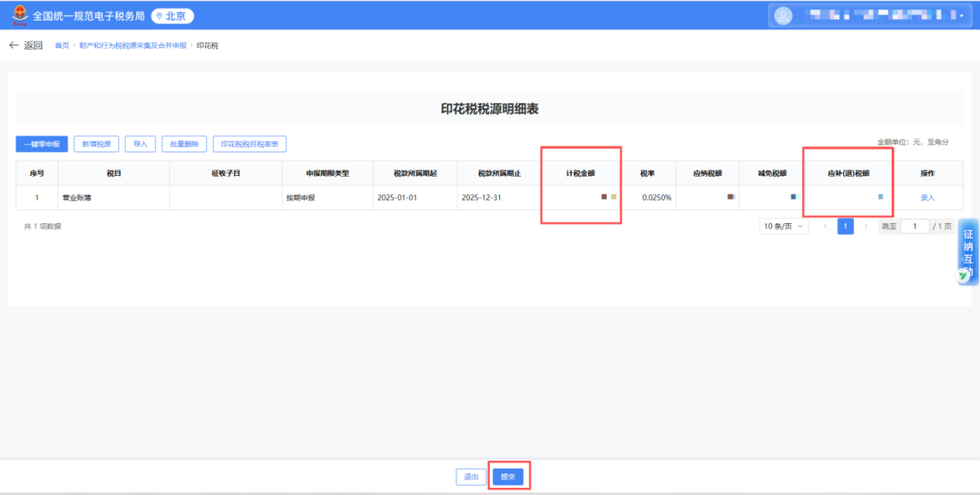Click the 批量删除 batch delete button
This screenshot has width=980, height=495.
point(184,143)
